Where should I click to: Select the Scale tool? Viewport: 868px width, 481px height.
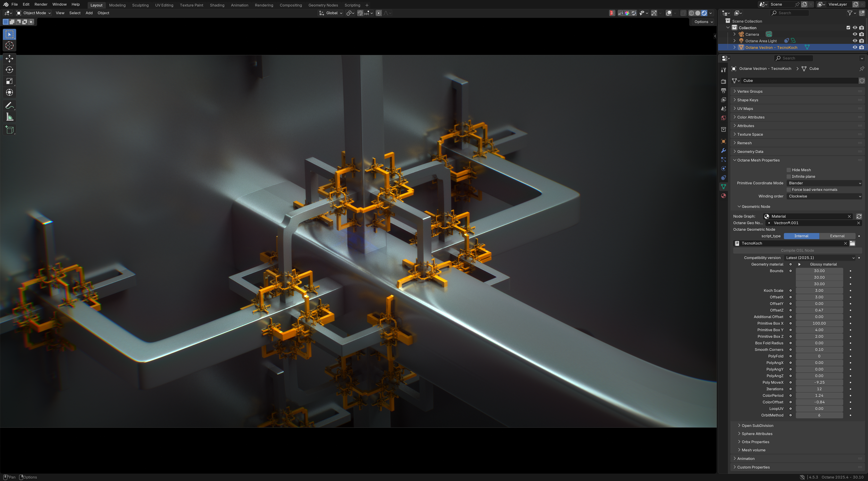click(x=9, y=81)
